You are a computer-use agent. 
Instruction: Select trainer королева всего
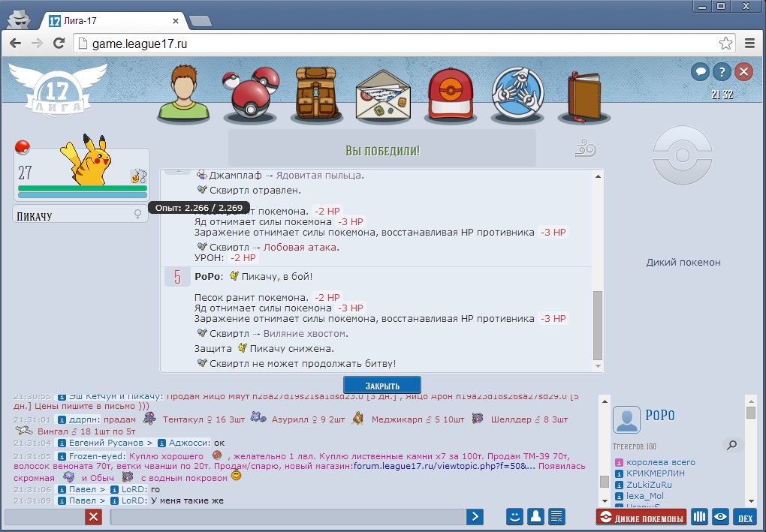click(660, 462)
